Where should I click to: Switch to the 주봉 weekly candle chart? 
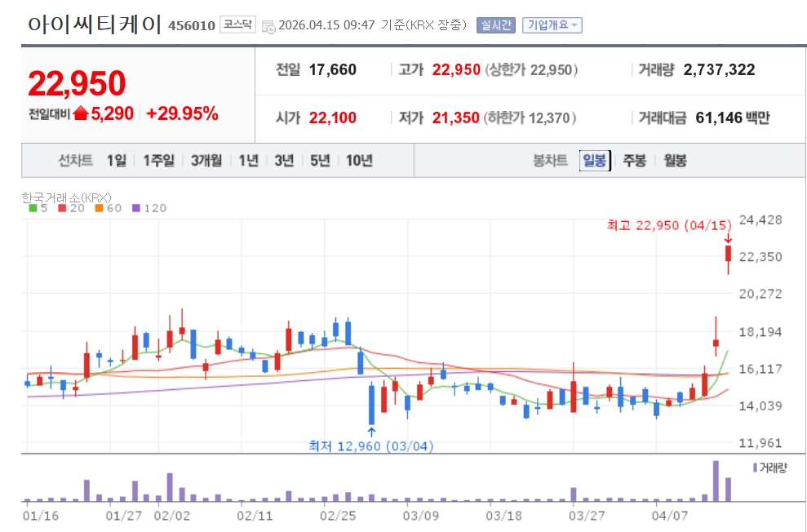coord(634,161)
